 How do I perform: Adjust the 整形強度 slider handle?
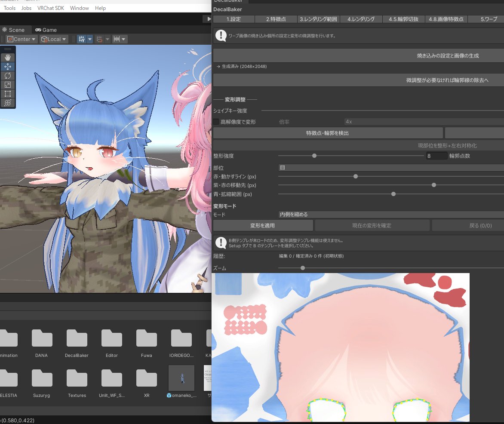tap(314, 156)
